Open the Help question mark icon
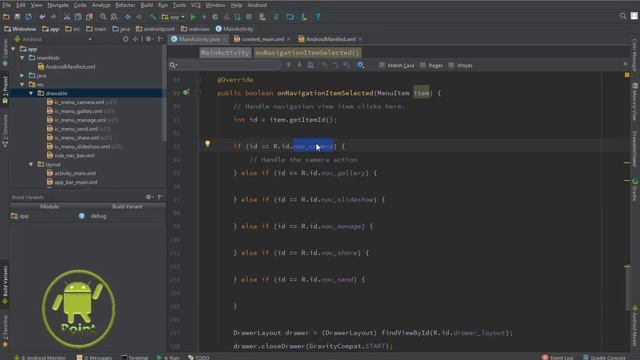 (318, 17)
